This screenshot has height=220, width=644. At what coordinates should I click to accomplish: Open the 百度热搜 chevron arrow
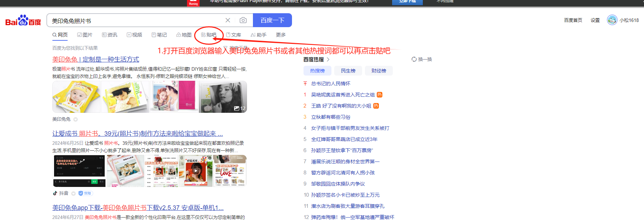pyautogui.click(x=328, y=60)
